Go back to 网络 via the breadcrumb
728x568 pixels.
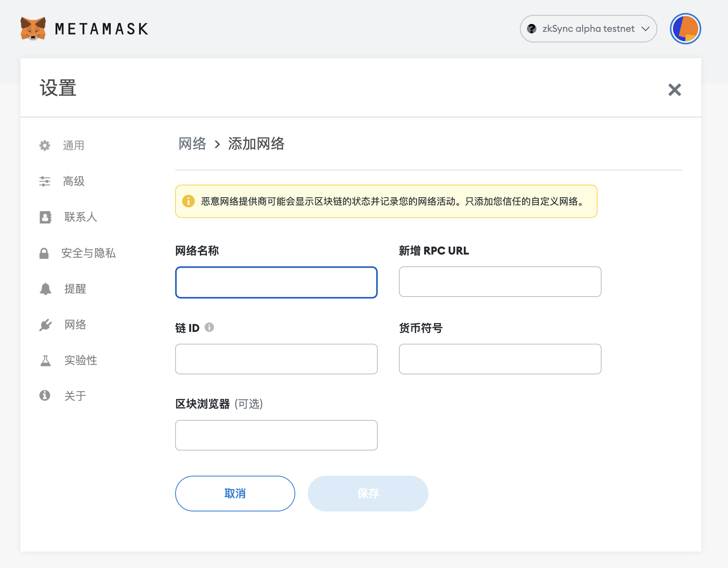coord(192,144)
